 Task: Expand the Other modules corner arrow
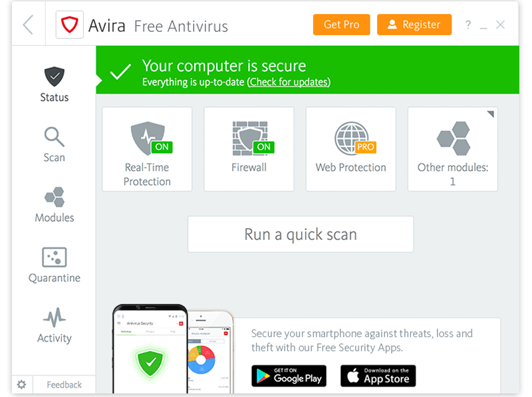491,114
